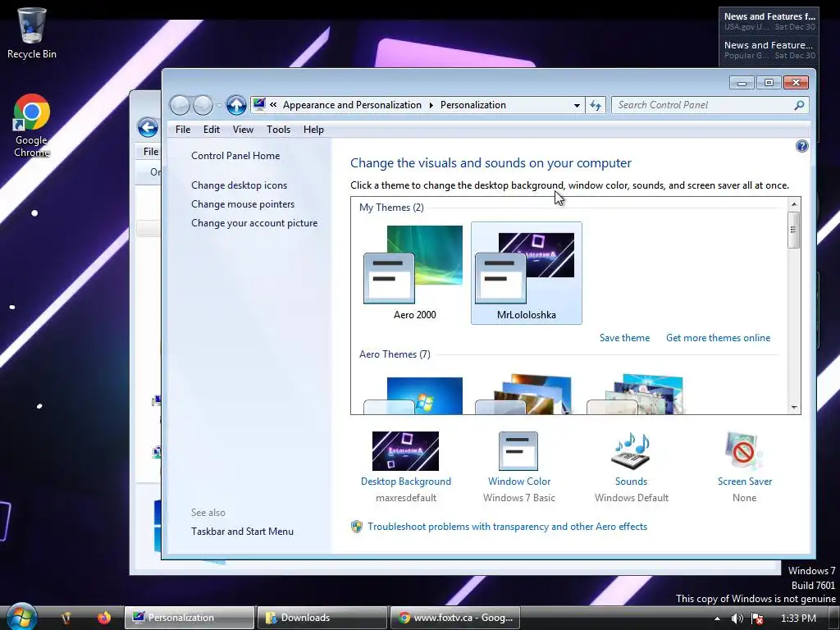
Task: Open the Tools menu
Action: point(278,129)
